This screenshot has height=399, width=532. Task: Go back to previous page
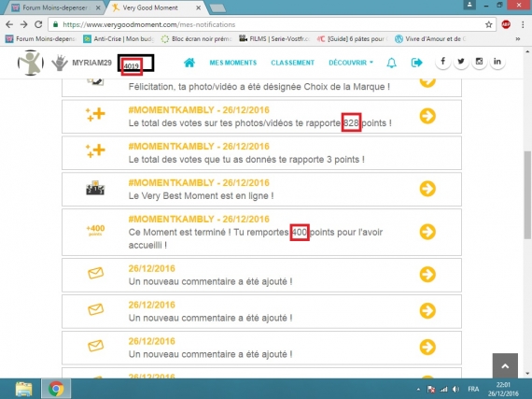pos(9,24)
